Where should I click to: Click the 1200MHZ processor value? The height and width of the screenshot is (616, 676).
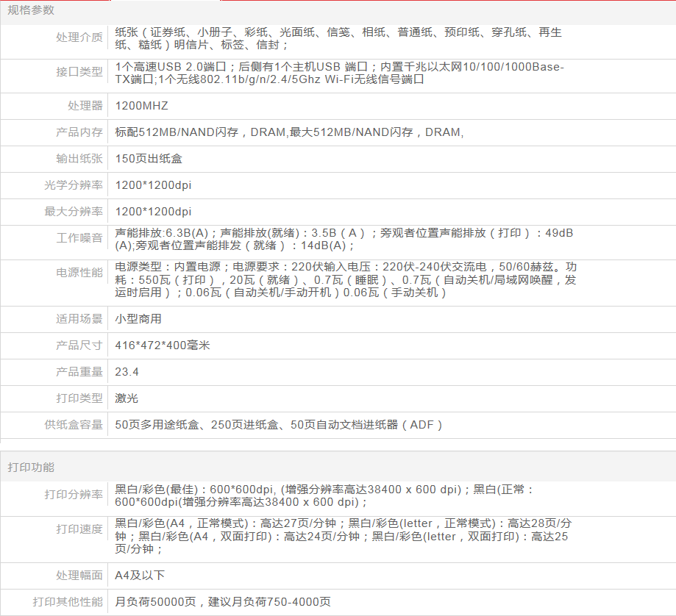(x=142, y=106)
